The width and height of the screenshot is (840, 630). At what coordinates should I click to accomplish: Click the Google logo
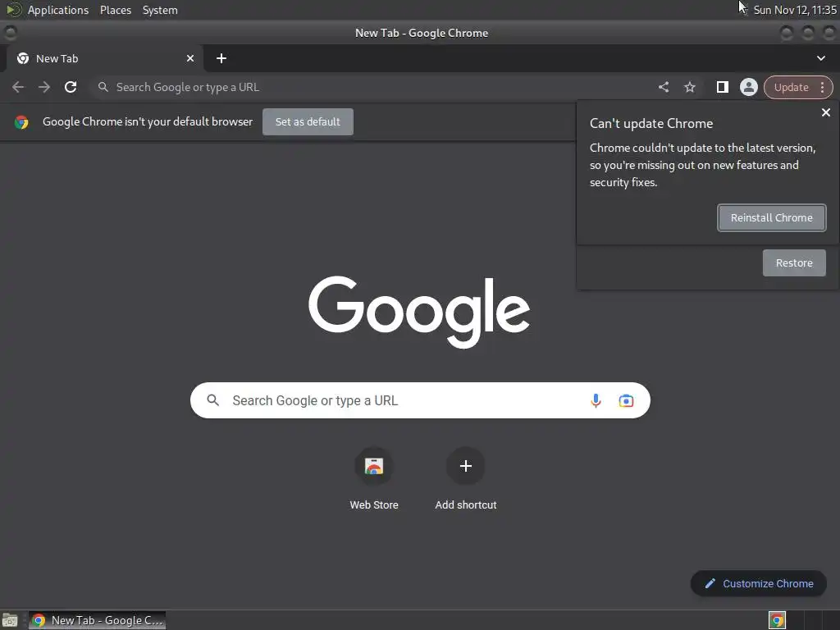[419, 311]
